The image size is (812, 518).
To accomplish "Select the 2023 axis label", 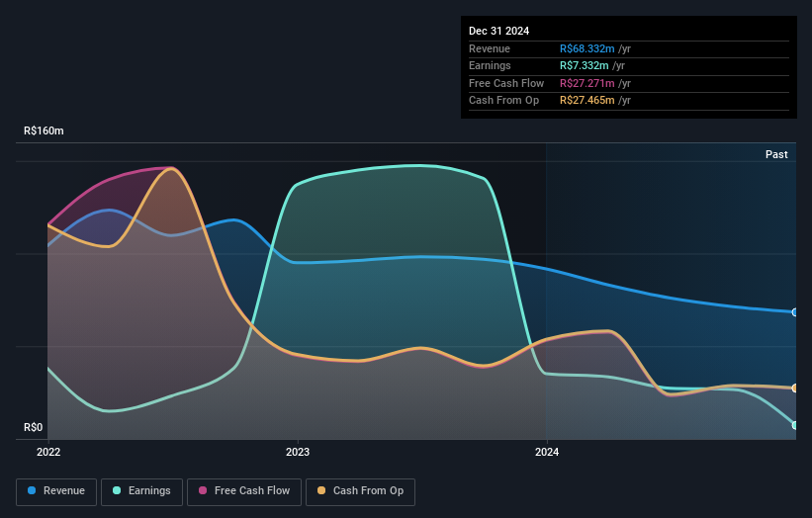I will coord(298,452).
